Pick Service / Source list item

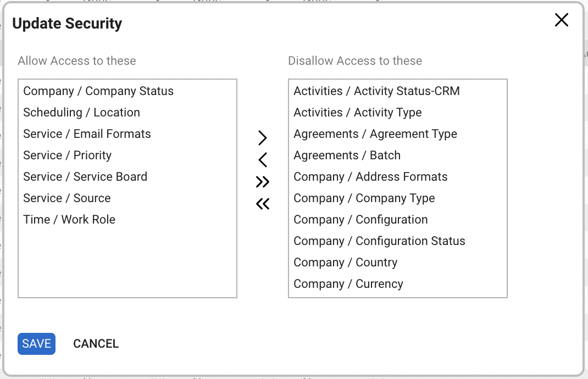click(66, 198)
